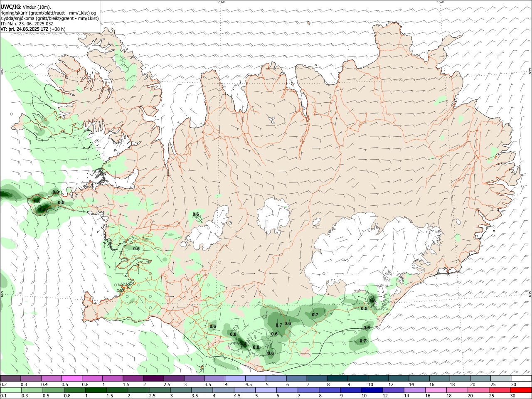
Task: Click the 'rigning/skúrir (grænt/blátt/rautt' legend description line
Action: pos(49,13)
